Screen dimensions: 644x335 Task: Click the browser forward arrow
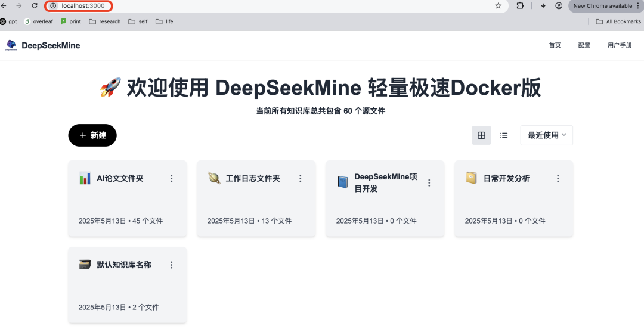pos(19,6)
